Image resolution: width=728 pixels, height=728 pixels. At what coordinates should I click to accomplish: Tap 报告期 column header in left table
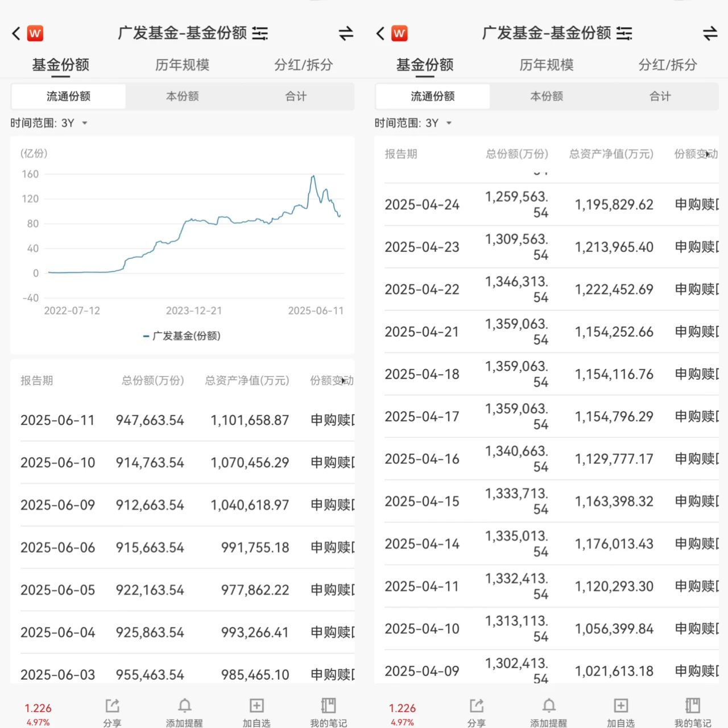coord(36,380)
